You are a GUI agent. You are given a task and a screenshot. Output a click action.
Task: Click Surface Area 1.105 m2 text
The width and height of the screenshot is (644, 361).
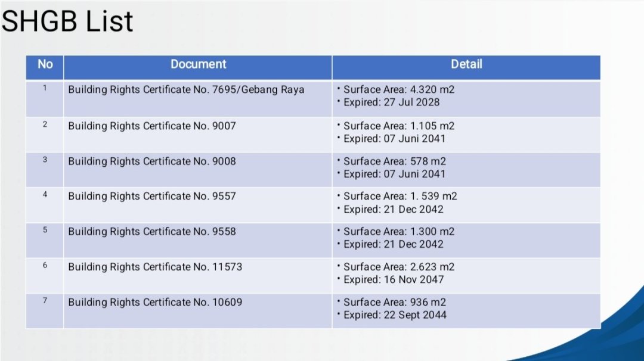tap(399, 126)
